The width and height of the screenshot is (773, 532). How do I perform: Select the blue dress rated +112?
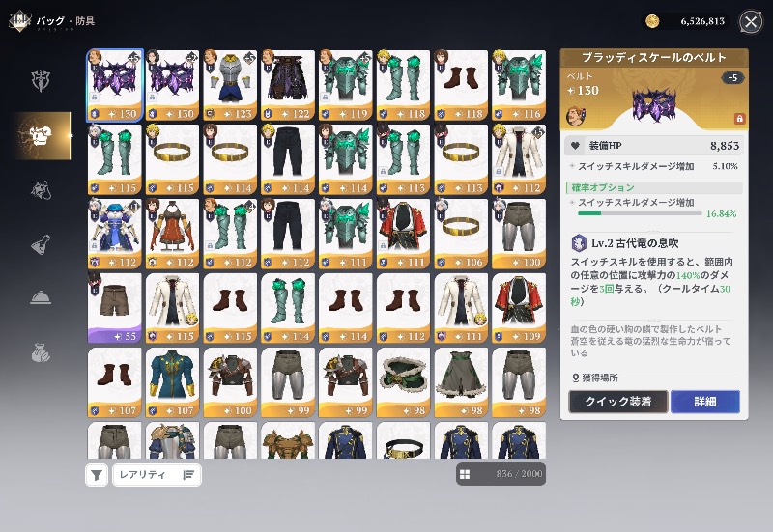click(115, 234)
